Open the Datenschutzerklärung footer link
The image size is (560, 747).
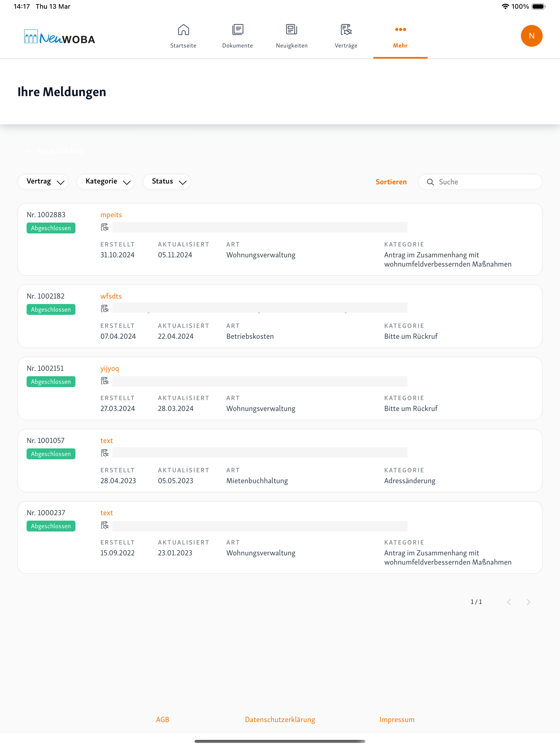pos(280,720)
